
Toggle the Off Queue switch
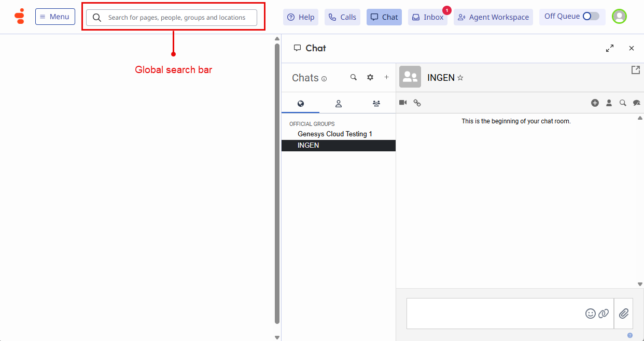click(591, 16)
